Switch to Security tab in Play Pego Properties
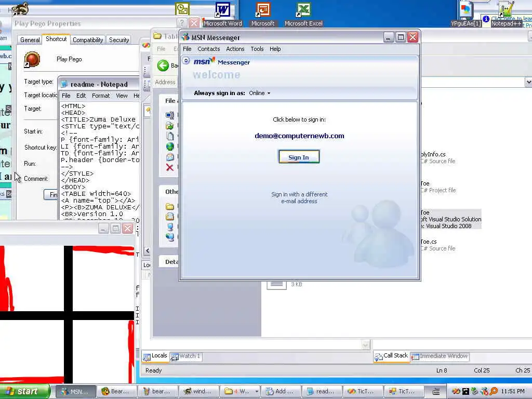Screen dimensions: 532x399 click(x=119, y=39)
